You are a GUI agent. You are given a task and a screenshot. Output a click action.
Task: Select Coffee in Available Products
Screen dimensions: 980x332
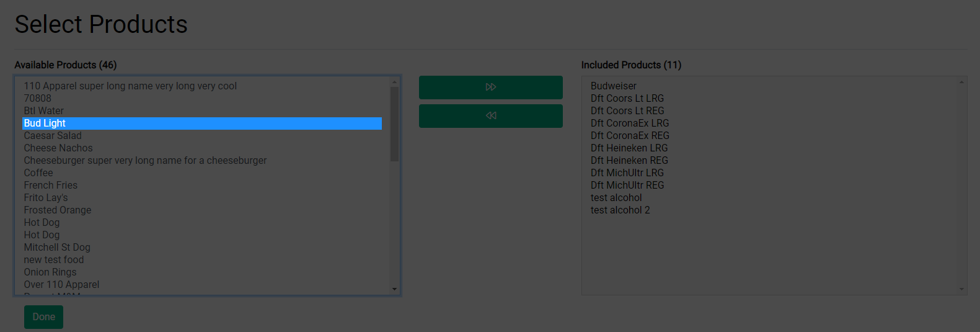[202, 173]
